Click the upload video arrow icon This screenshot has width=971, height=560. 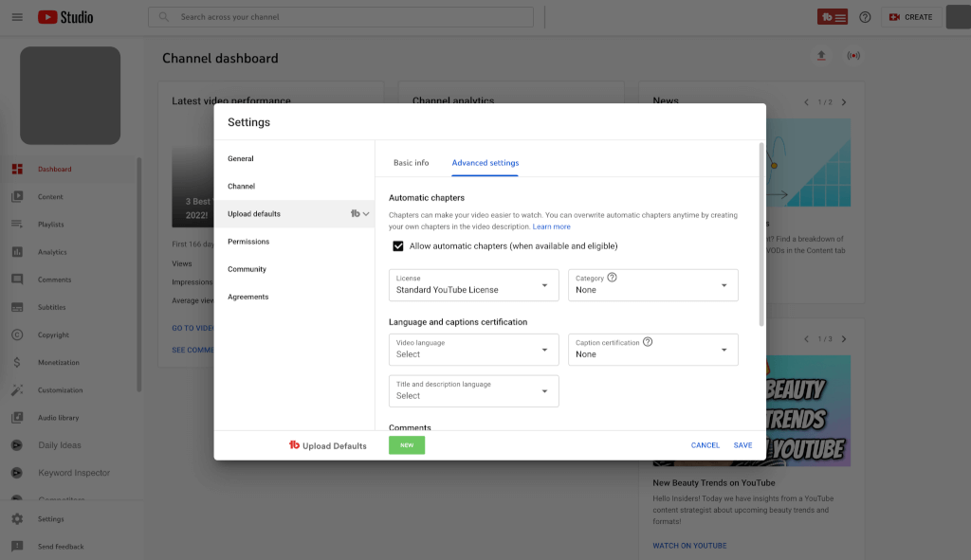[821, 56]
